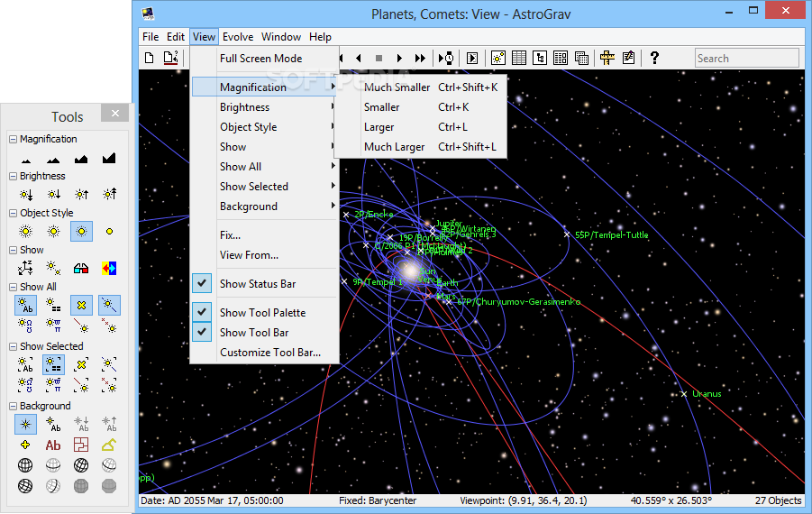Click the red Ab constellation names icon
Screen dimensions: 812x514
pos(53,445)
